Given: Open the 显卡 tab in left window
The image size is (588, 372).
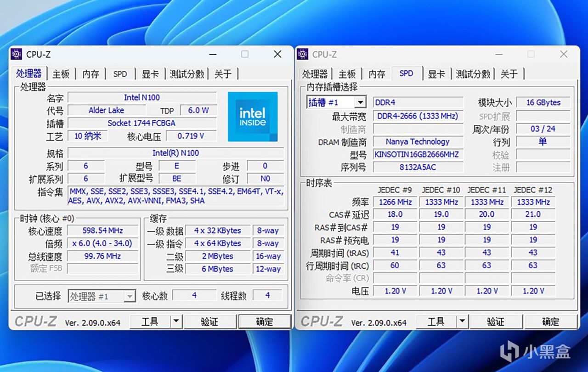Looking at the screenshot, I should click(150, 74).
